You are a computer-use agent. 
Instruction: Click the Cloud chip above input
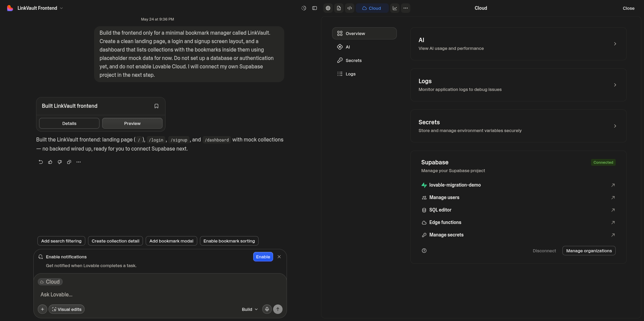[50, 282]
